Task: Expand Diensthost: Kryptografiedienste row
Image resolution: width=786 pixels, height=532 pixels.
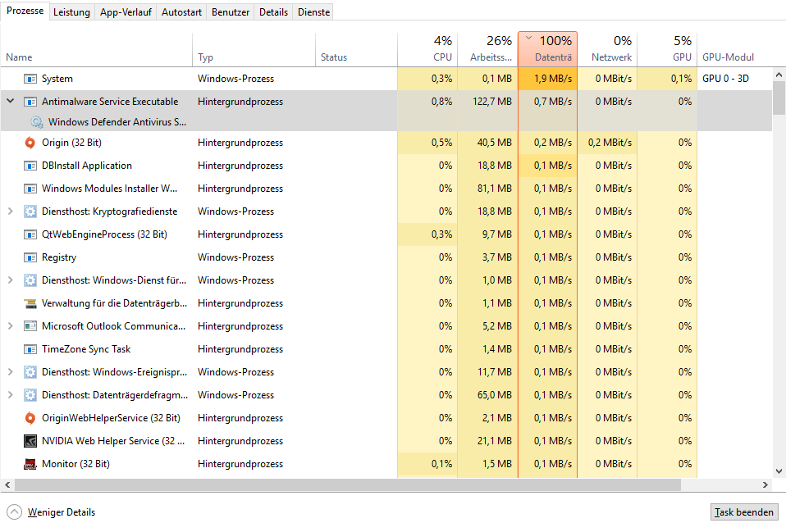Action: [10, 211]
